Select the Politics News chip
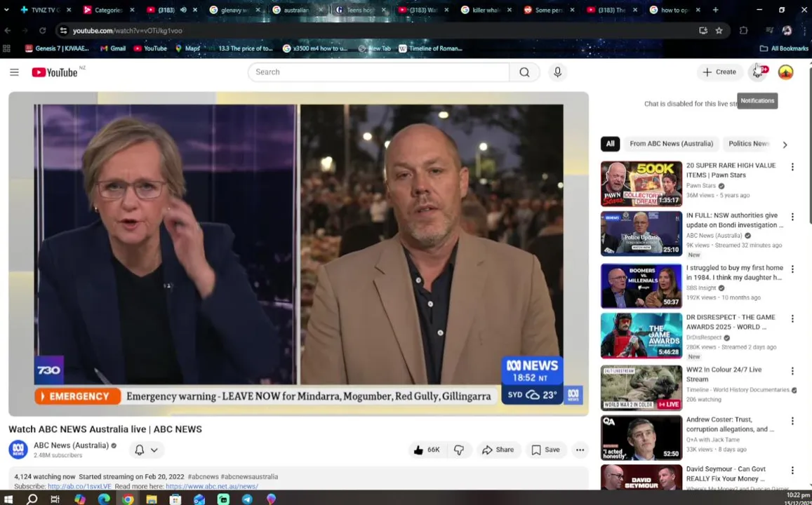 749,144
